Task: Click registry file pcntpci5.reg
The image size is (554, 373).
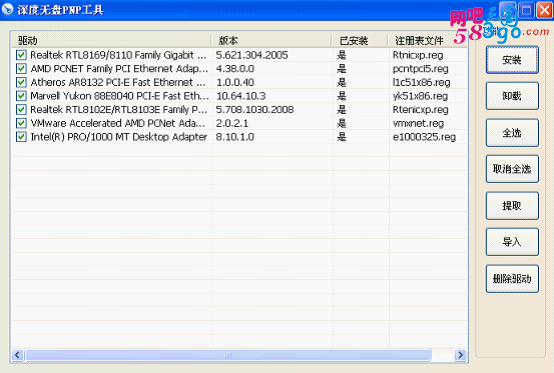Action: tap(420, 69)
